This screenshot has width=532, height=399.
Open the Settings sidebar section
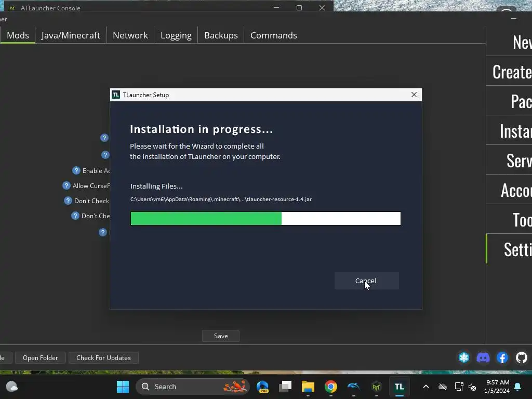click(x=509, y=249)
